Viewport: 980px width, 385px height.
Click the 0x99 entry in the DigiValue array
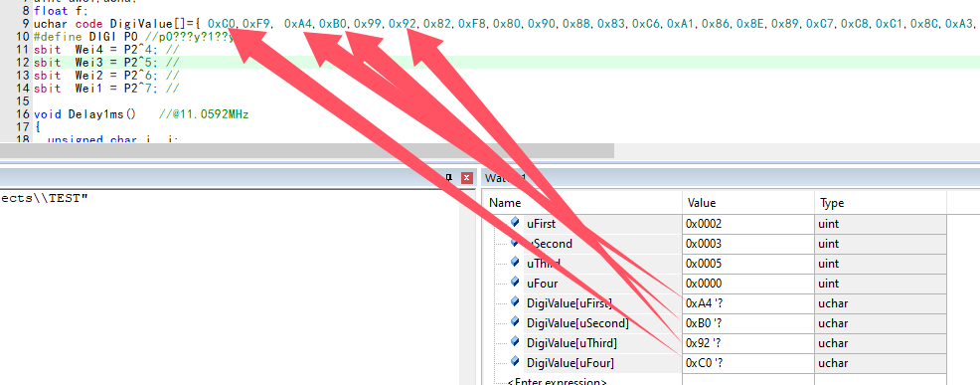(368, 24)
